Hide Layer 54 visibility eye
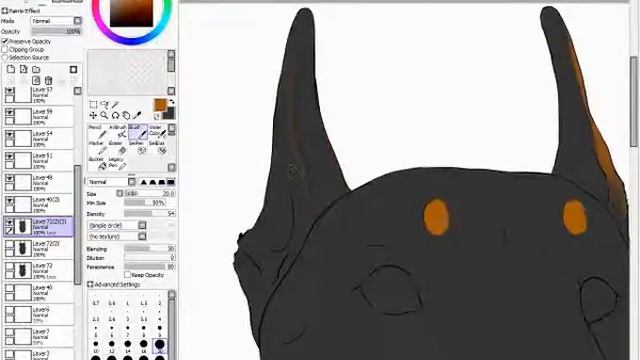 [x=9, y=134]
